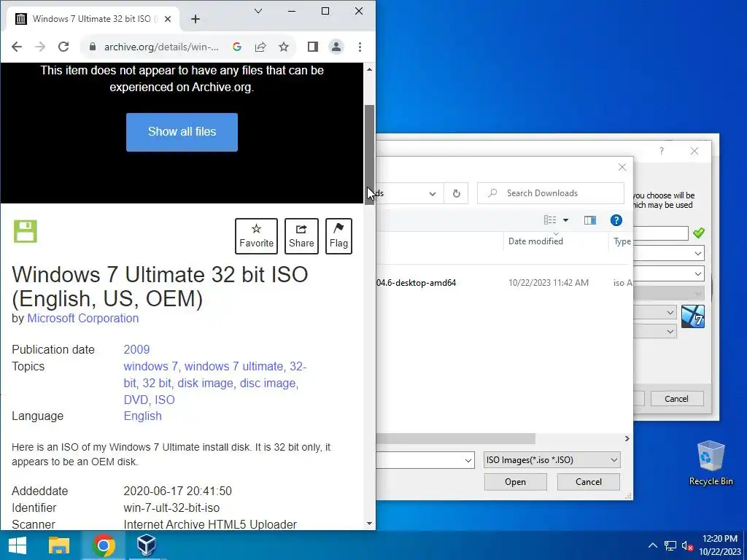Open the view options dropdown in file dialog
Viewport: 747px width, 560px height.
click(x=565, y=220)
